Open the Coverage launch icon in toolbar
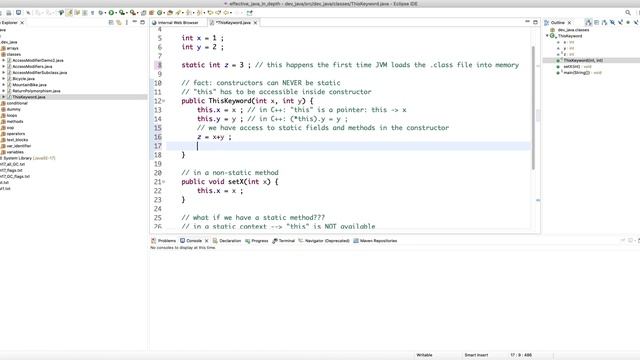 (122, 13)
